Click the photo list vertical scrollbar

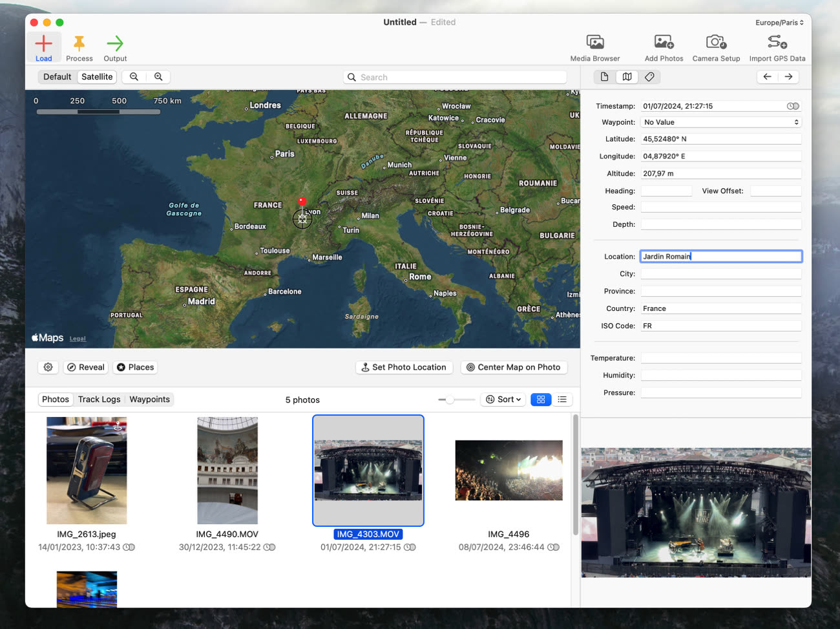point(575,475)
